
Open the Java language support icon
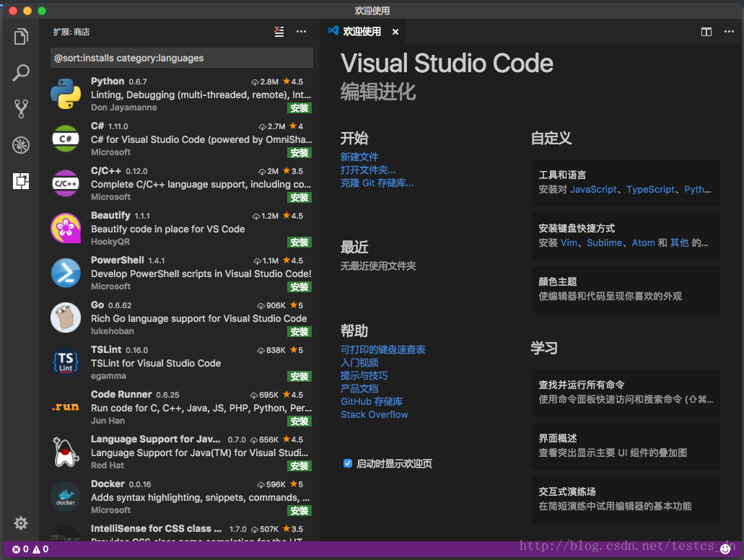coord(66,452)
